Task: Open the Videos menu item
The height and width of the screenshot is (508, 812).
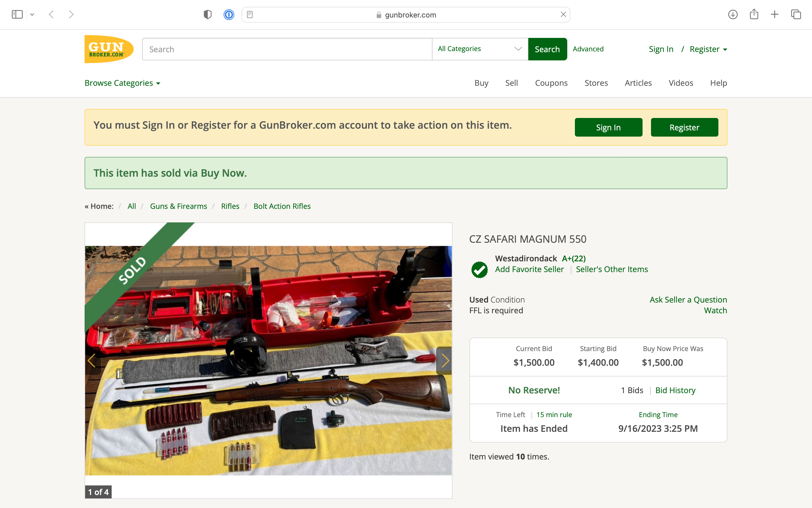Action: [x=680, y=83]
